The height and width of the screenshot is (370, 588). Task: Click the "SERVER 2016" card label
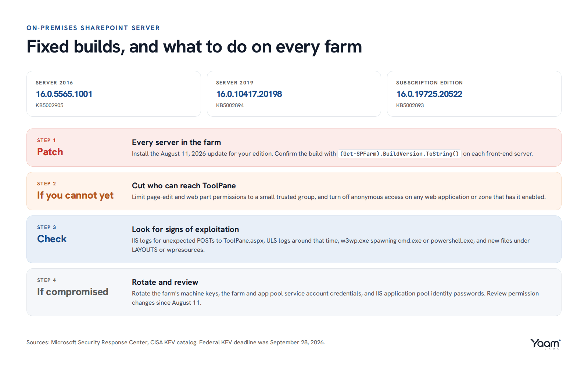point(54,83)
